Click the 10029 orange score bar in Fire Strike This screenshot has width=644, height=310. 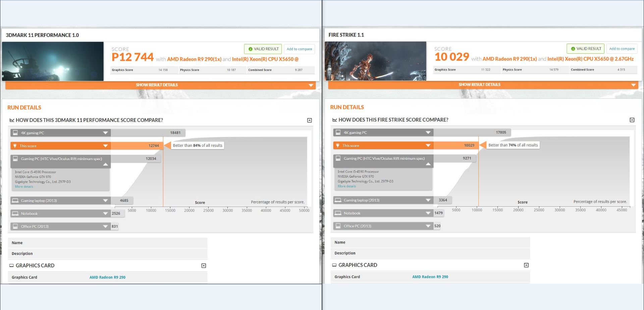(x=456, y=145)
